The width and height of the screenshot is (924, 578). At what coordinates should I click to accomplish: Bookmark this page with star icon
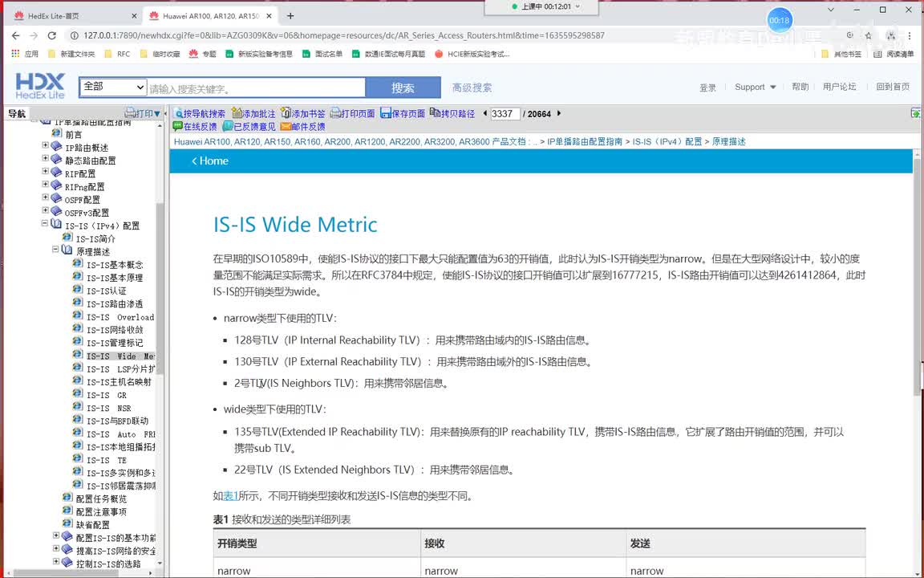click(868, 35)
